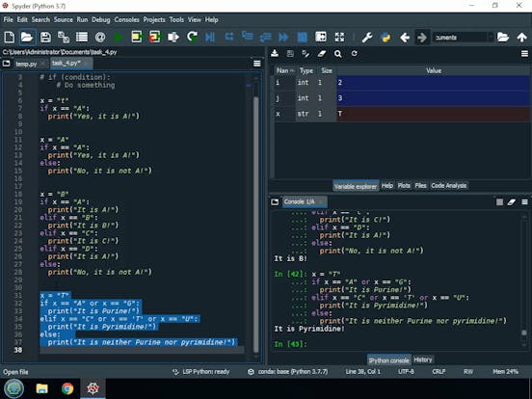Image resolution: width=532 pixels, height=399 pixels.
Task: Go back with the left arrow icon
Action: click(x=405, y=38)
